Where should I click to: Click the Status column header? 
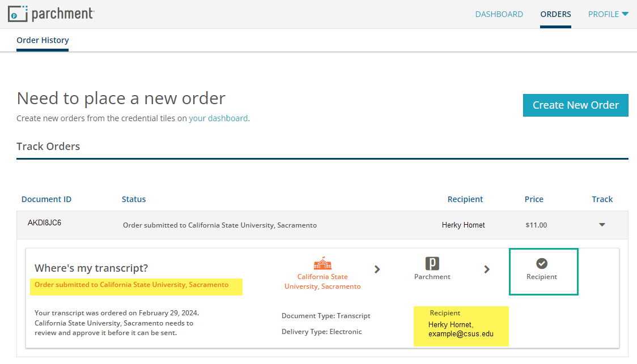coord(134,199)
